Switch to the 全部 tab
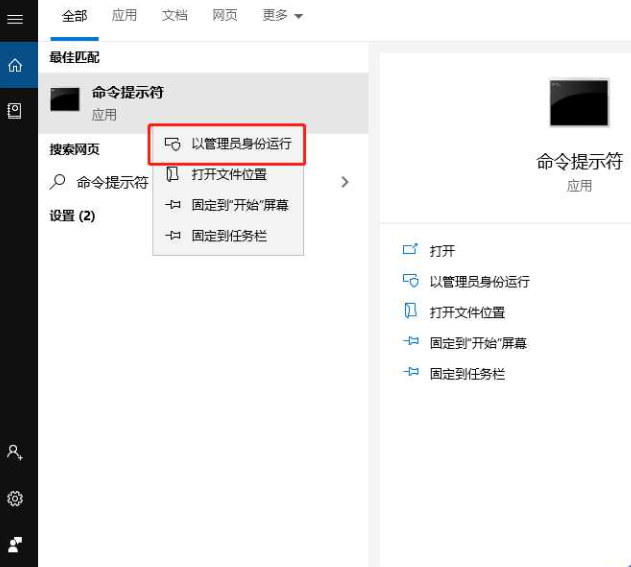The image size is (631, 567). click(74, 16)
